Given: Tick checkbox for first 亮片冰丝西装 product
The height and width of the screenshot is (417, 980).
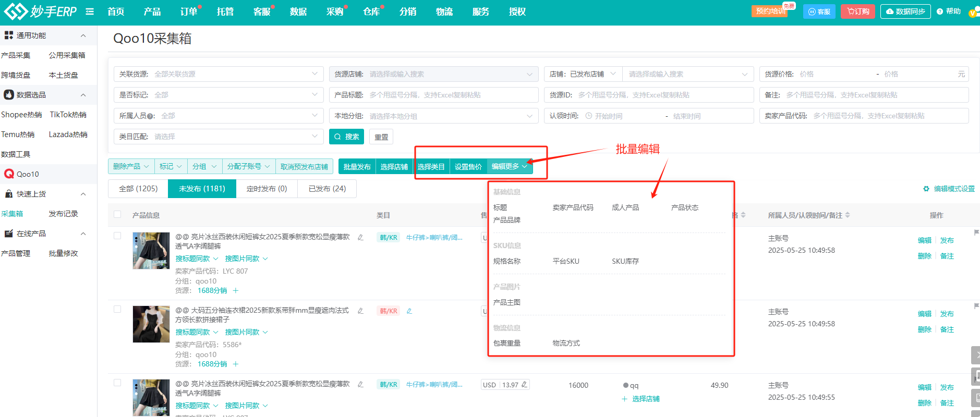Looking at the screenshot, I should coord(117,236).
